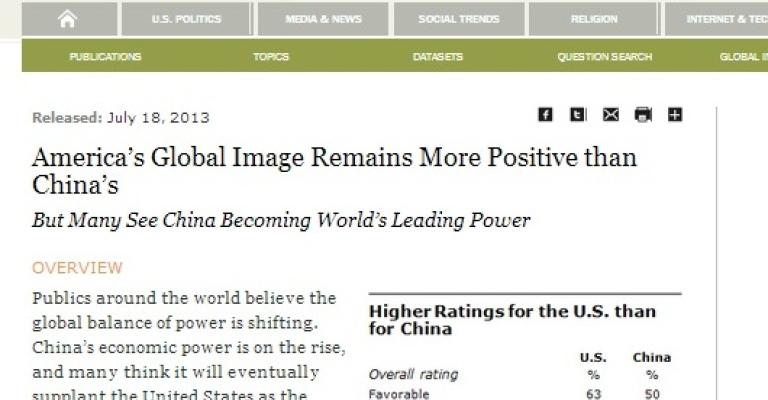Open the Religion section
The width and height of the screenshot is (768, 400).
pyautogui.click(x=594, y=19)
